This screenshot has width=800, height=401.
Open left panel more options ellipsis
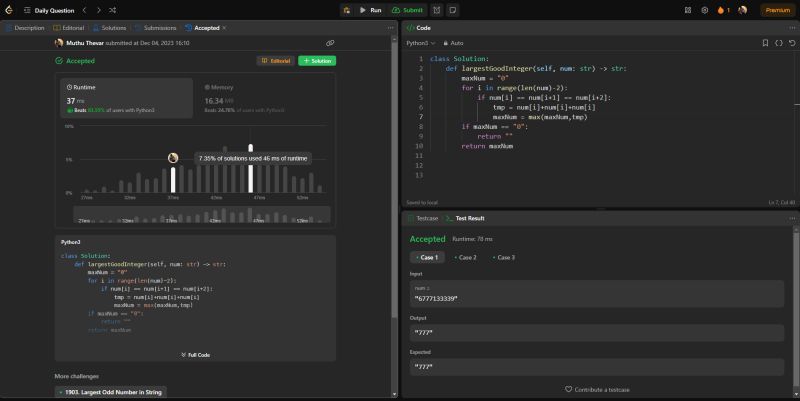tap(391, 28)
